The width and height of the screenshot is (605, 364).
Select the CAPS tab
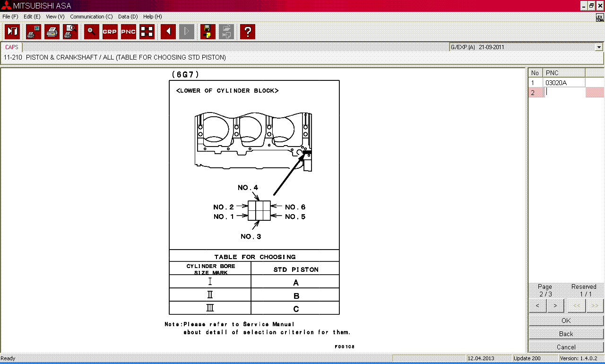[12, 47]
